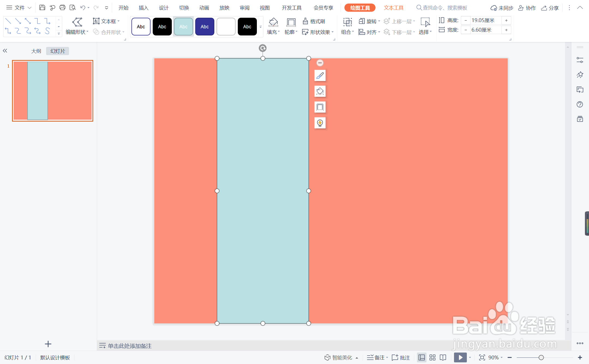This screenshot has height=364, width=589.
Task: Increase the shape height with plus stepper
Action: 506,20
